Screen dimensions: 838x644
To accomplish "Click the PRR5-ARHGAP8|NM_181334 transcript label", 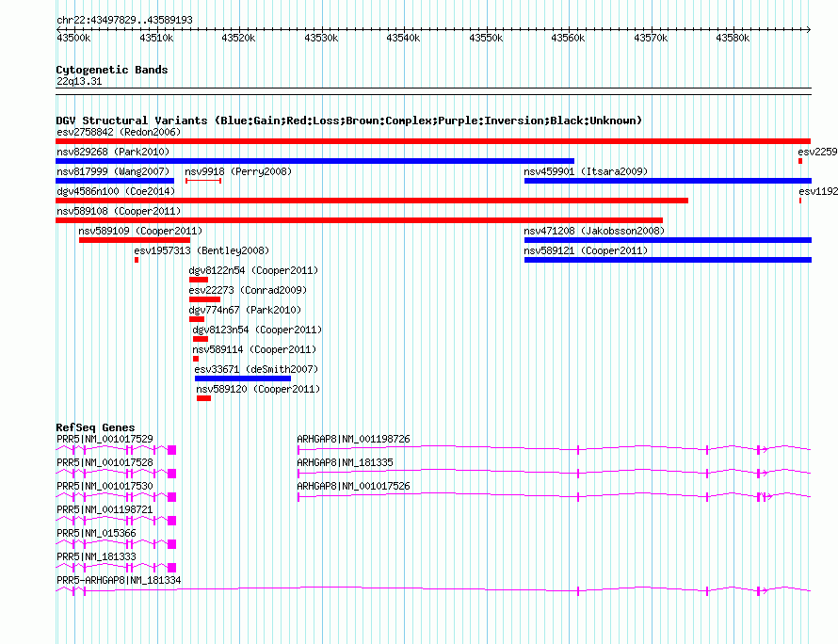I will [x=119, y=580].
